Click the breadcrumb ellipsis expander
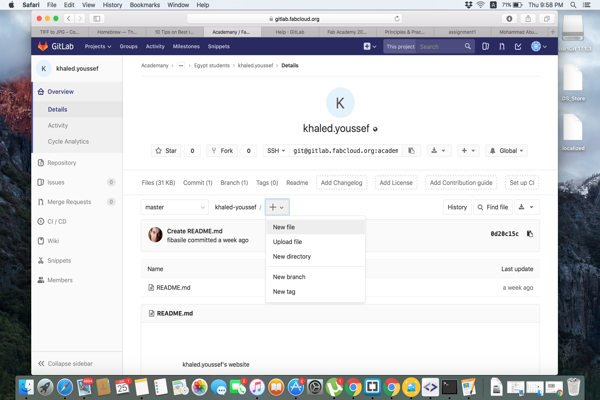 pyautogui.click(x=181, y=66)
